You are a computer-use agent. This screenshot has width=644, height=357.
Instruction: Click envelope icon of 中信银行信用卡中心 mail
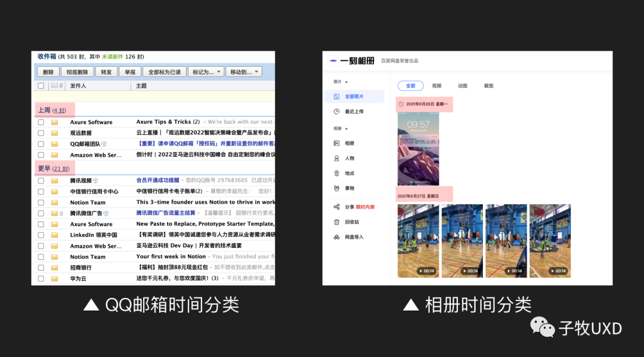coord(54,192)
